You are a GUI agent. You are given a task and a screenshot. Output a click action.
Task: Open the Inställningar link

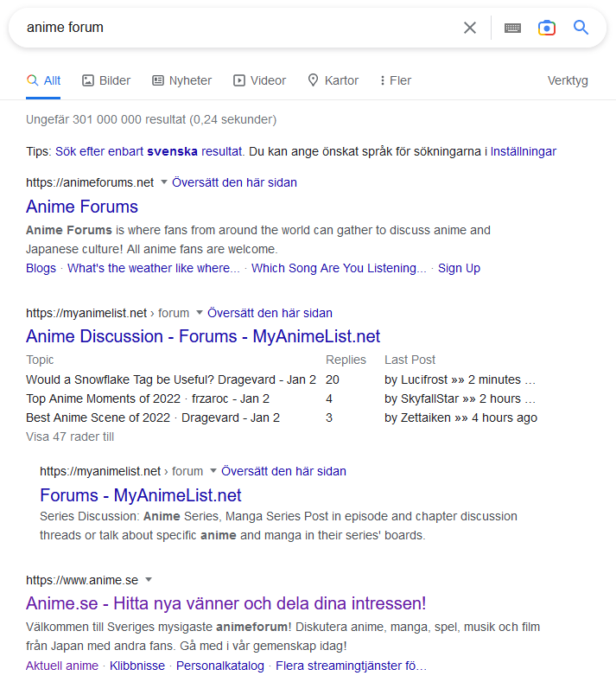tap(523, 151)
